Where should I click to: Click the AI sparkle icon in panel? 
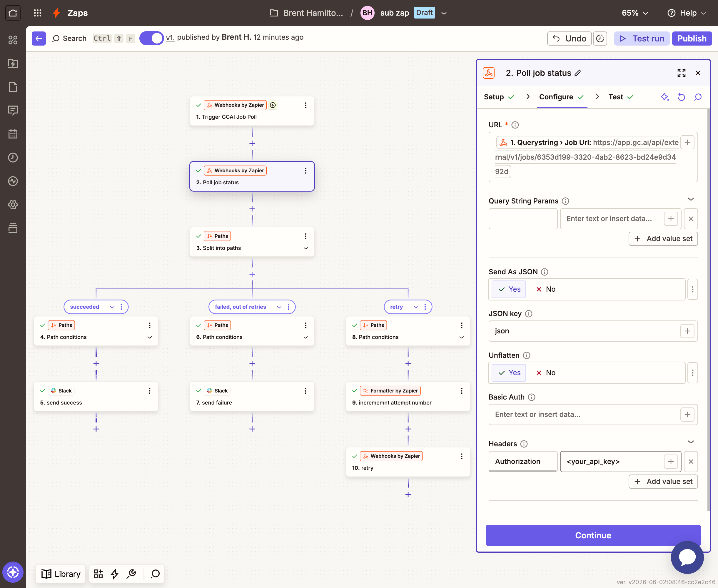coord(664,97)
